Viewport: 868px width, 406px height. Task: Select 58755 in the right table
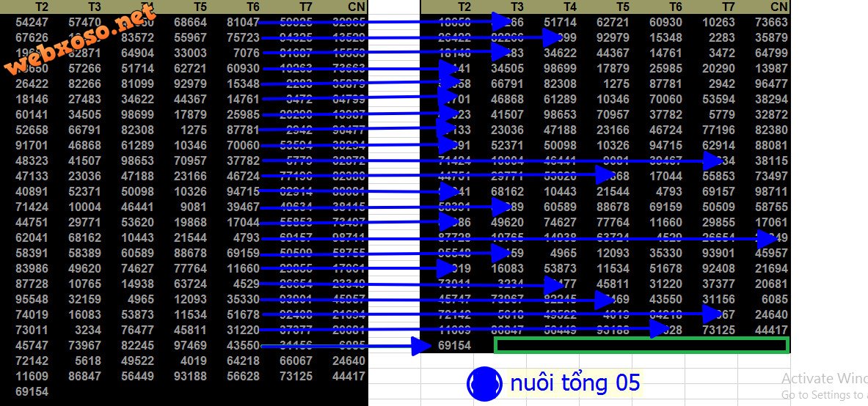click(x=770, y=207)
